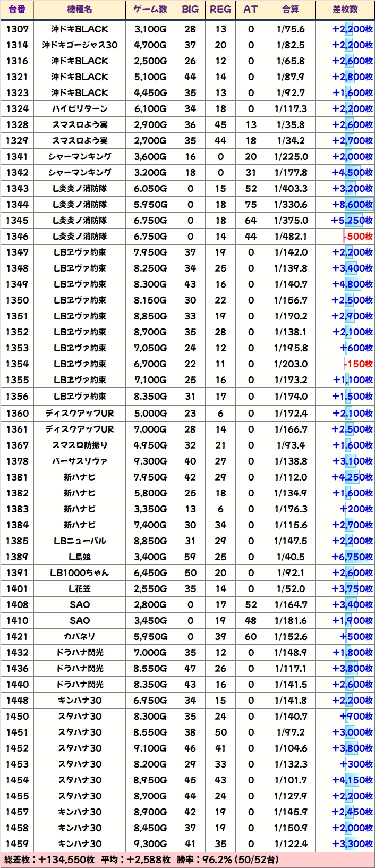Click the +200枚 difference in row 1383
Viewport: 375px width, 868px height.
357,509
